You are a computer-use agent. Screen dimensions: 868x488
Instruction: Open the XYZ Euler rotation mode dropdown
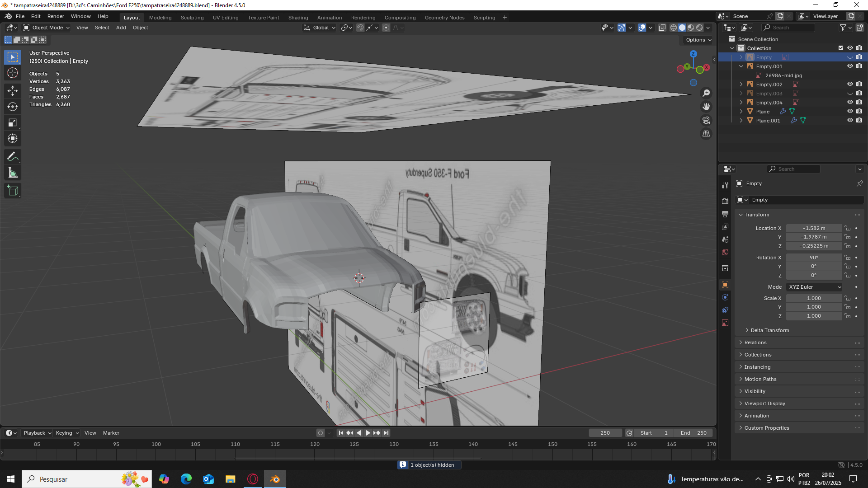click(814, 287)
